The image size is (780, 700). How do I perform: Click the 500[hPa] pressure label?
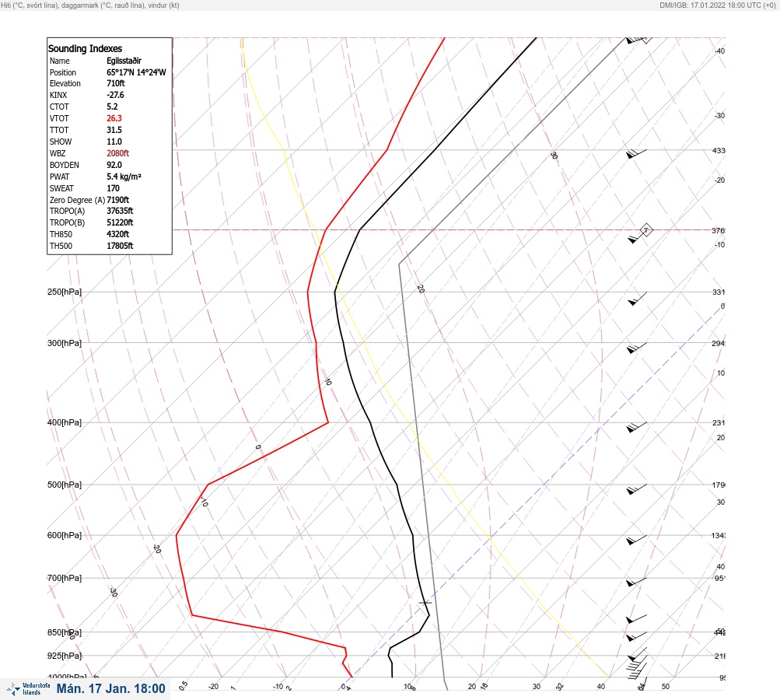(65, 485)
